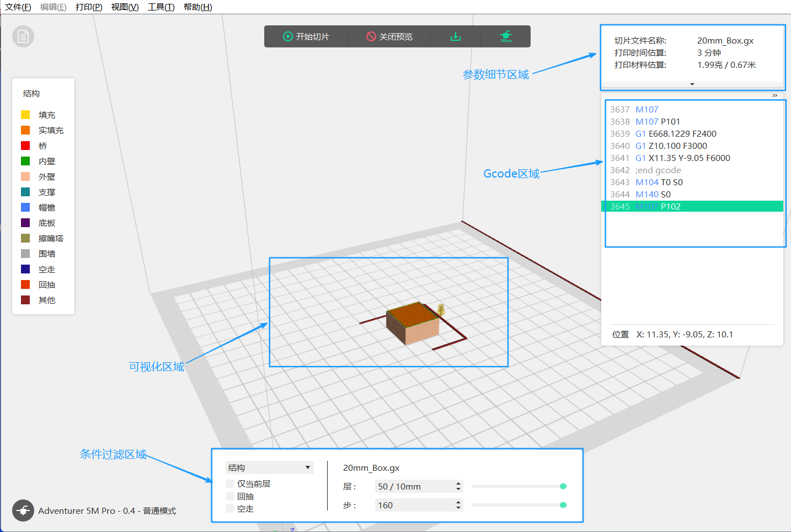Collapse the slice details panel arrow
Viewport: 791px width, 532px height.
(692, 84)
